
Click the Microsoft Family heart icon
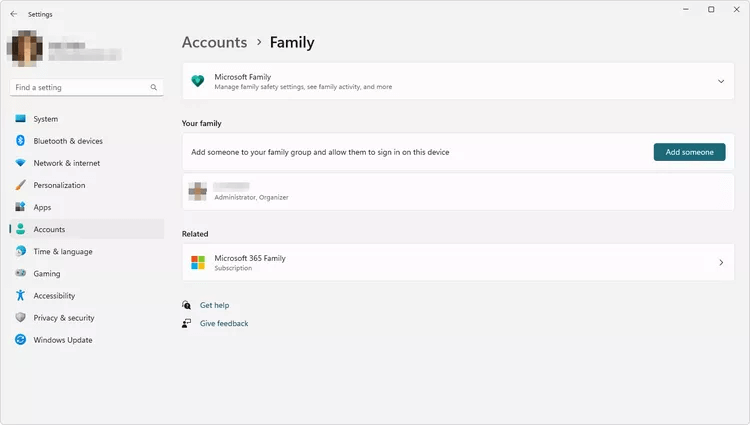[x=198, y=81]
